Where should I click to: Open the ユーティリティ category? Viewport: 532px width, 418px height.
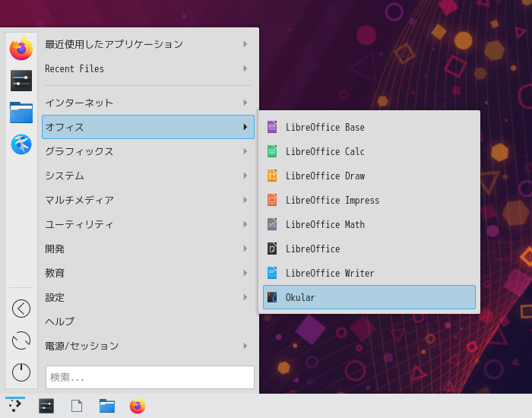[148, 224]
